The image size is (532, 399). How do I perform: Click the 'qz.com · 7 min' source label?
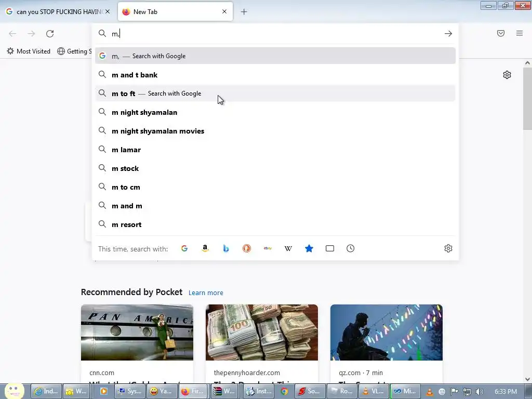(361, 373)
